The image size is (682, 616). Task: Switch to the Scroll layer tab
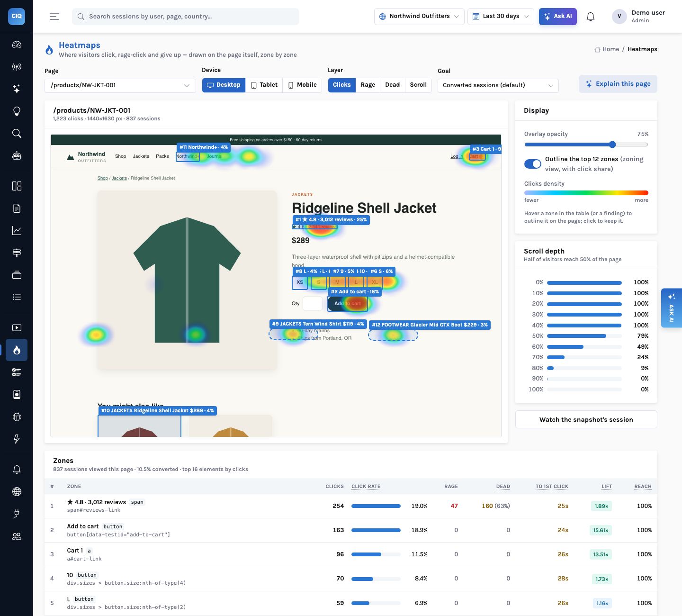click(x=418, y=85)
